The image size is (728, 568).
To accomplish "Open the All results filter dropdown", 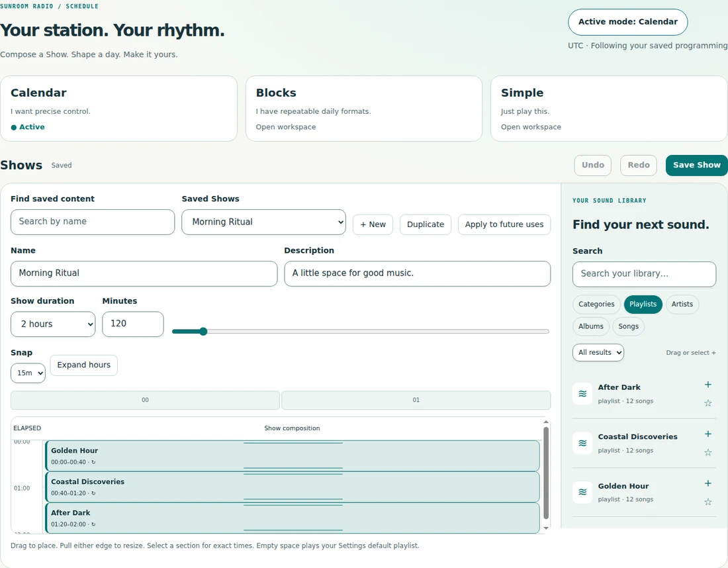I will 598,352.
